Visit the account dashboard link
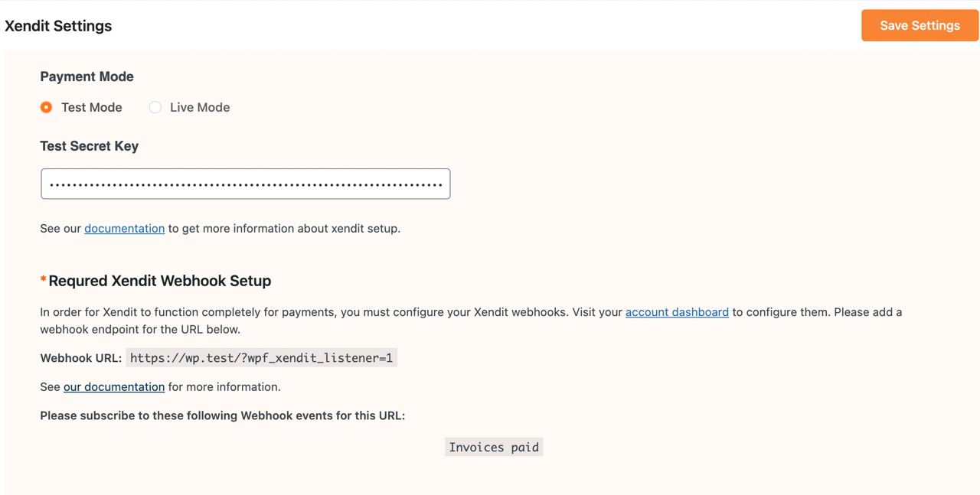Image resolution: width=980 pixels, height=495 pixels. [x=677, y=311]
